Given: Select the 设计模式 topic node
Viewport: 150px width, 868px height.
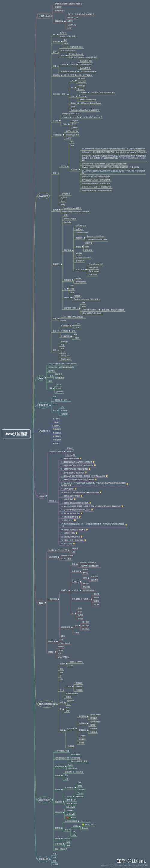Looking at the screenshot, I should 43,431.
